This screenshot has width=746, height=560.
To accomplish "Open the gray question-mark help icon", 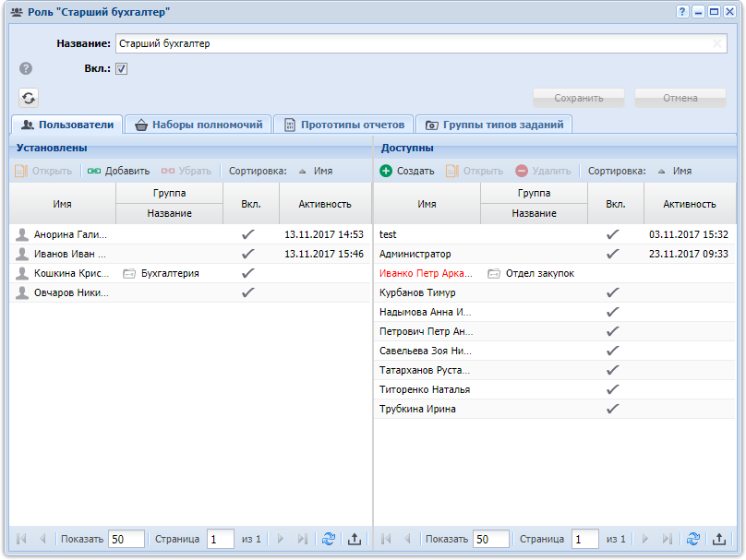I will click(x=26, y=68).
